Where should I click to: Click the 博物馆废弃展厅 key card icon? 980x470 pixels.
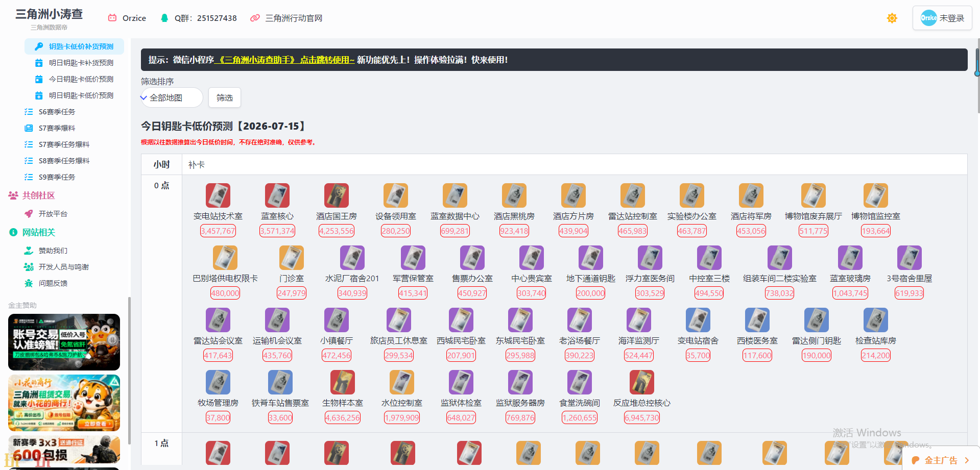pos(814,195)
